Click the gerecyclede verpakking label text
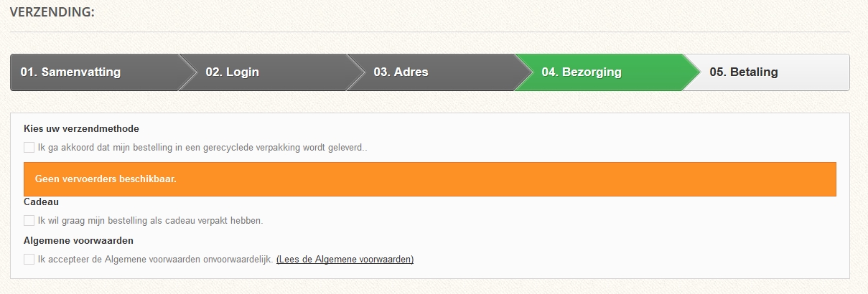Image resolution: width=868 pixels, height=294 pixels. click(x=202, y=148)
